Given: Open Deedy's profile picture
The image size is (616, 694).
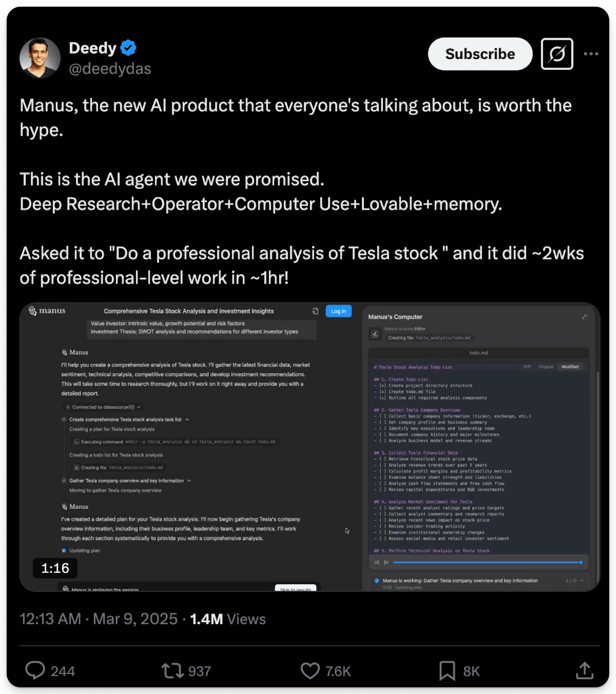Looking at the screenshot, I should coord(40,58).
